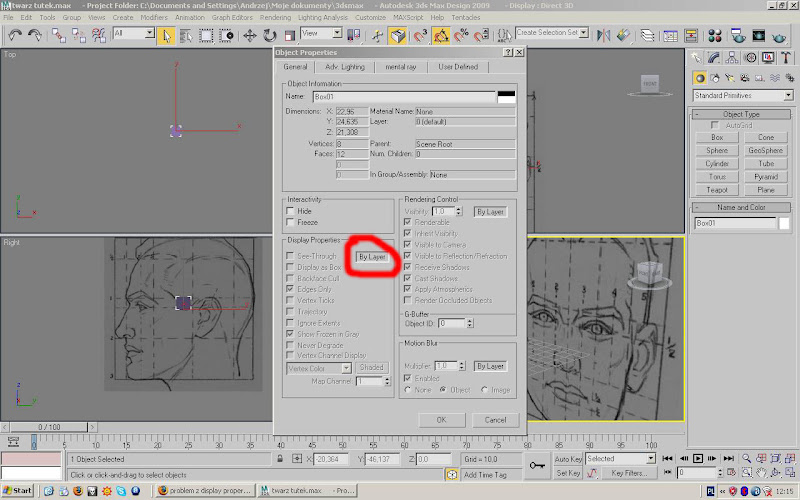Check the Freeze checkbox

(291, 222)
